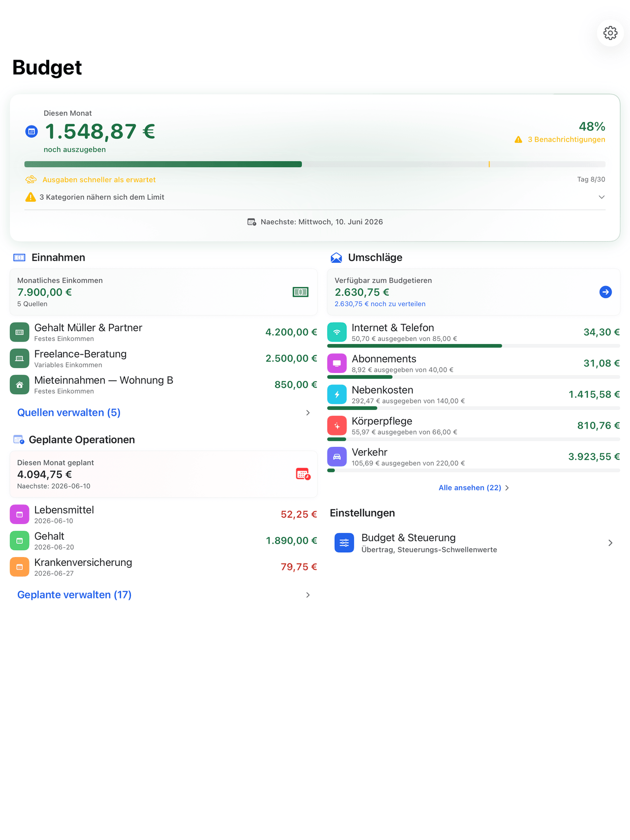Screen dimensions: 630x840
Task: Click the green Gehalt scheduled icon
Action: tap(20, 540)
